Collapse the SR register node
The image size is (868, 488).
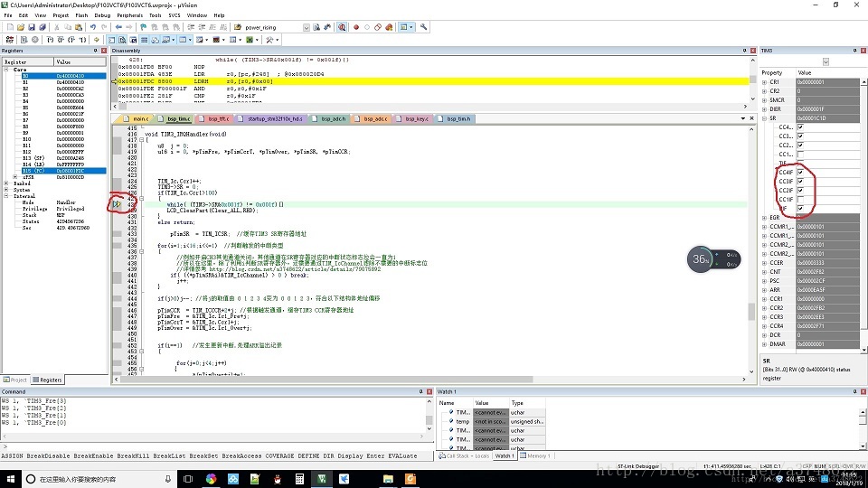[x=765, y=118]
